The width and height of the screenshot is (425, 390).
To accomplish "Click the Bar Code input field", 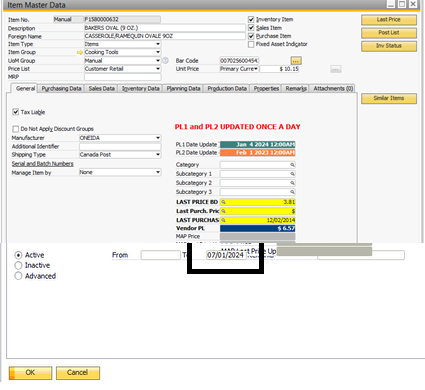I will 239,61.
